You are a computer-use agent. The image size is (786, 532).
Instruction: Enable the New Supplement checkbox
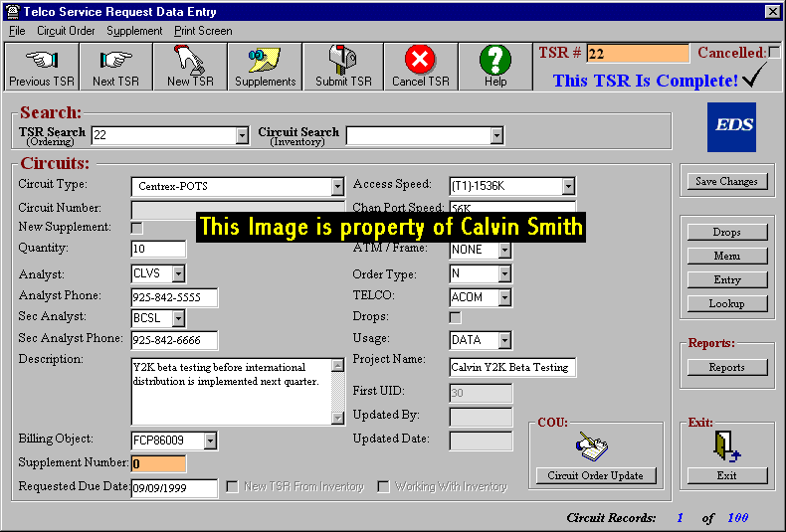coord(137,228)
